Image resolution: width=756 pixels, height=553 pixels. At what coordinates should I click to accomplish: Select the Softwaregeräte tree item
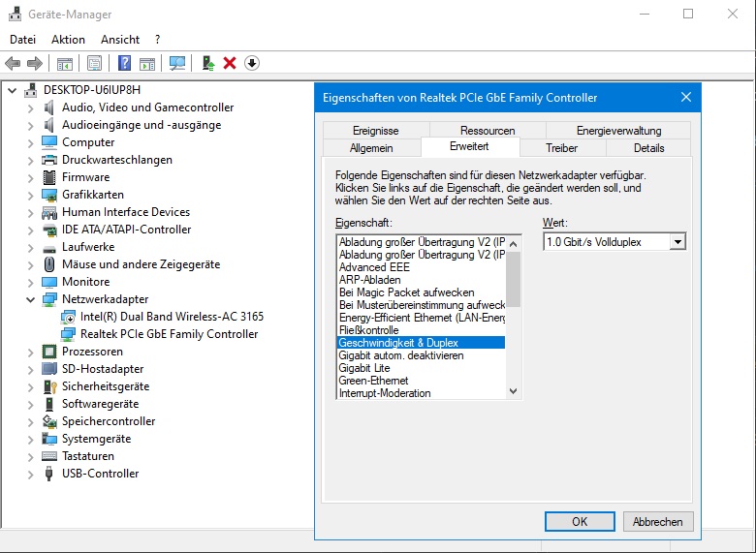pyautogui.click(x=100, y=404)
